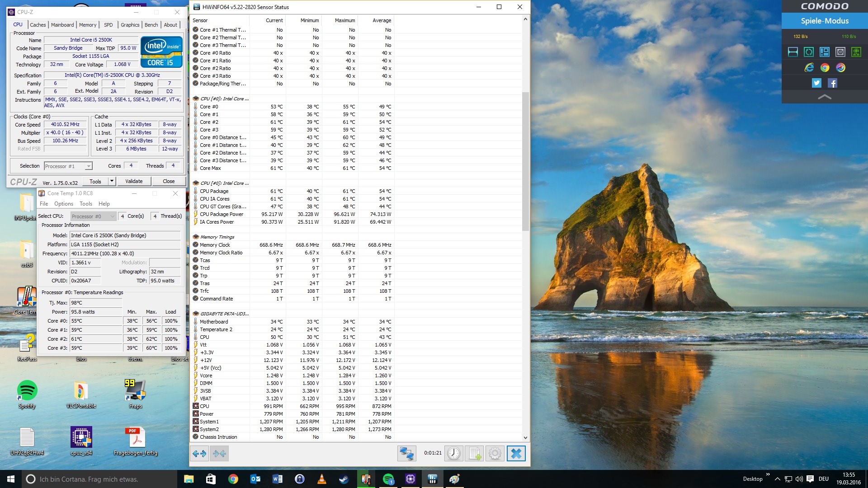Image resolution: width=868 pixels, height=488 pixels.
Task: Expand the CPU-Z Tools dropdown arrow
Action: 112,181
